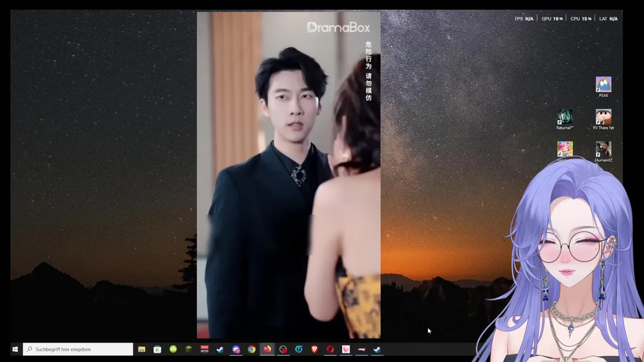Click the DramaBox vertical video
644x362 pixels.
click(289, 175)
